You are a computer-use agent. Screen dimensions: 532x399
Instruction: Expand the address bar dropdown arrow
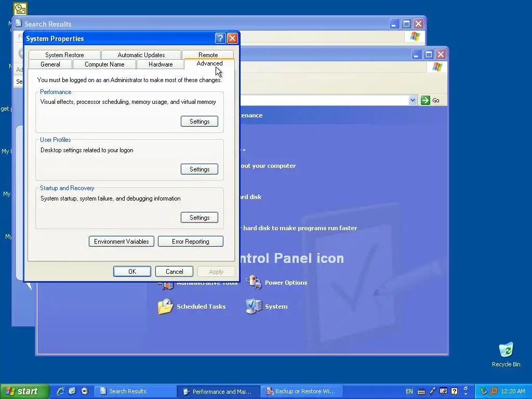pos(413,100)
